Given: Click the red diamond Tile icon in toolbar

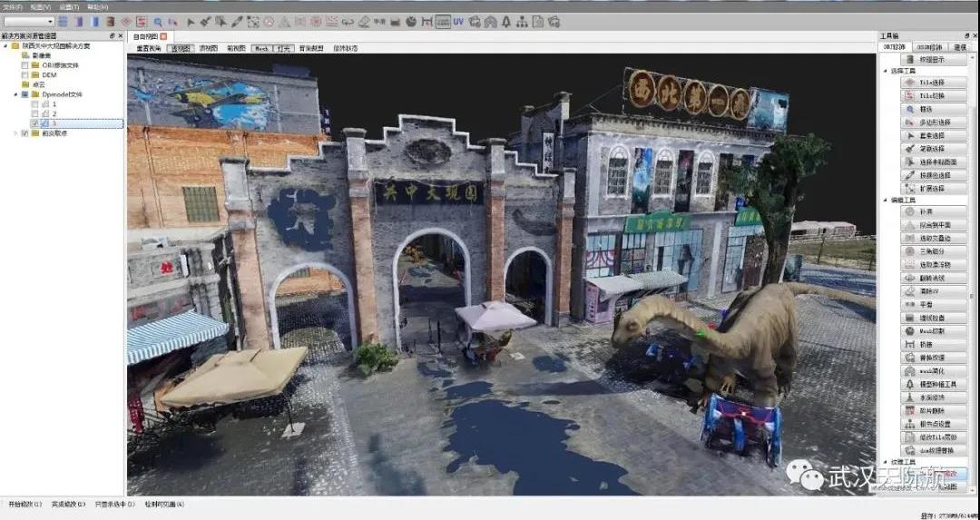Looking at the screenshot, I should tap(126, 21).
